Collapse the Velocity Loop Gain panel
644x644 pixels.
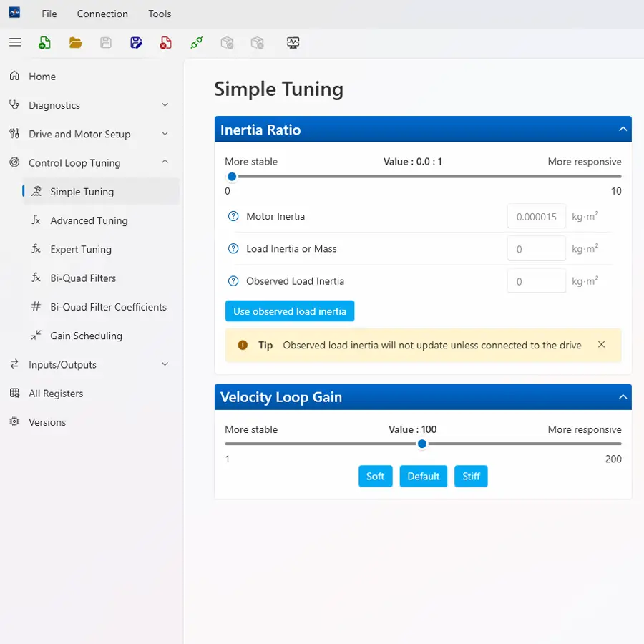click(x=623, y=397)
